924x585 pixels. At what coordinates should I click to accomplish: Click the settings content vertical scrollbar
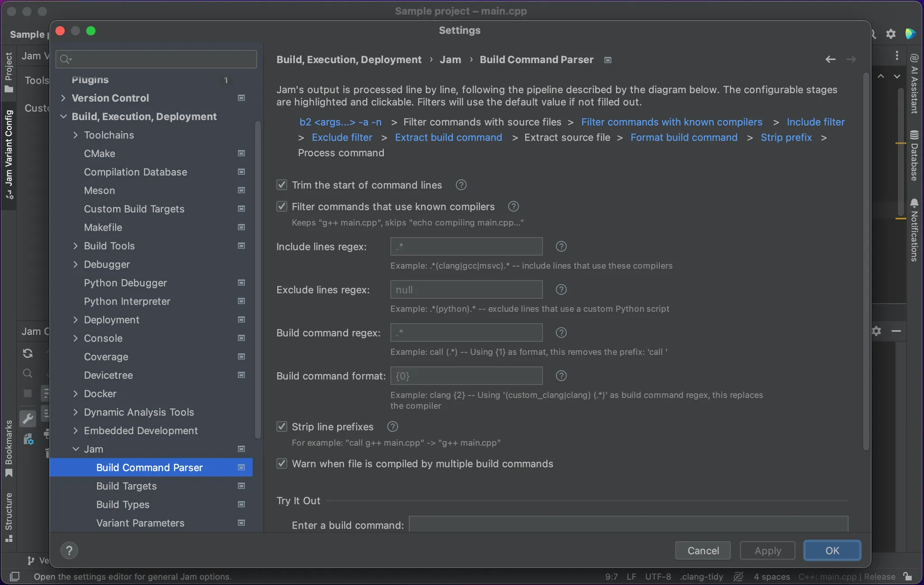[x=866, y=262]
